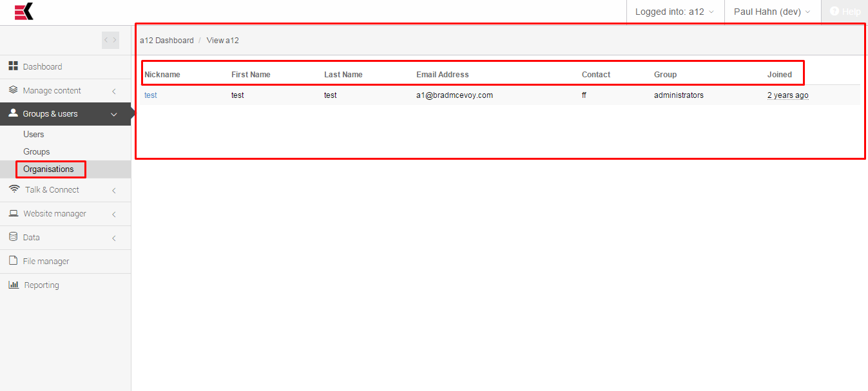The height and width of the screenshot is (391, 868).
Task: Click the View a12 breadcrumb
Action: click(x=223, y=40)
